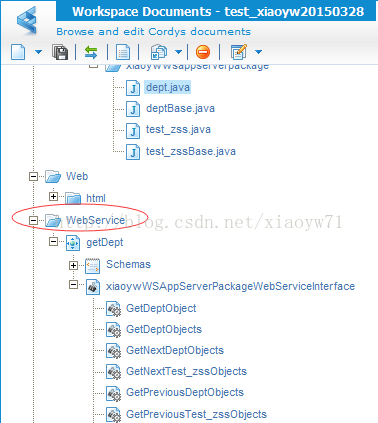Click the New document toolbar icon
Image resolution: width=378 pixels, height=423 pixels.
point(18,52)
